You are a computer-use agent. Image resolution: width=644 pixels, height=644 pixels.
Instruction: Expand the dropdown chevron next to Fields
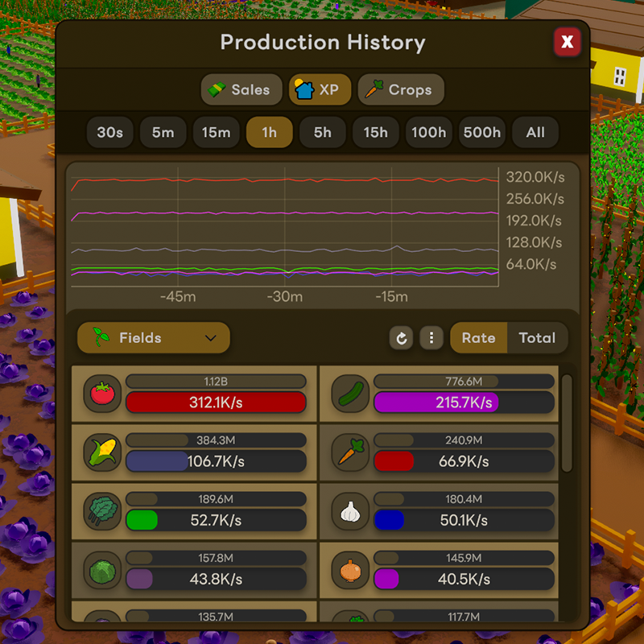tap(211, 338)
